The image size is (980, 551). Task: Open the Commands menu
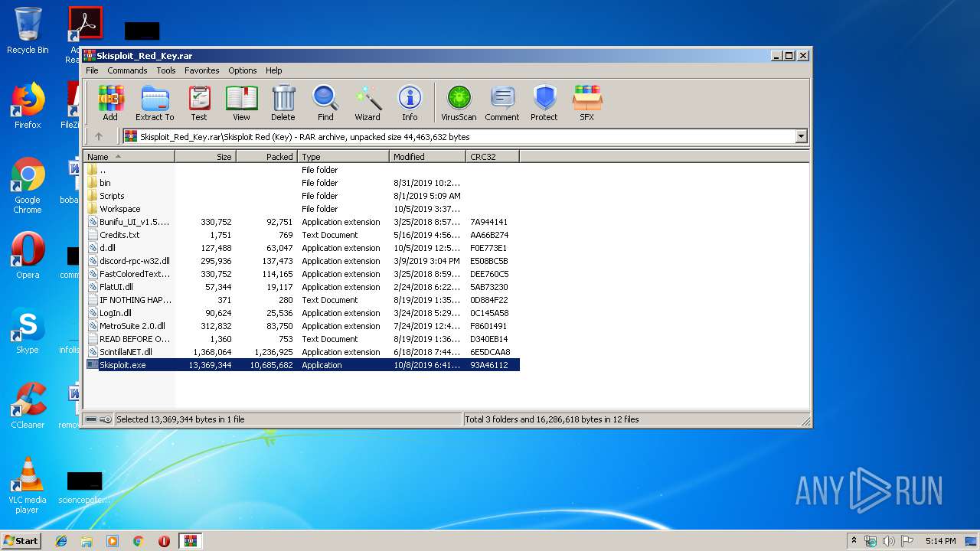(x=127, y=70)
